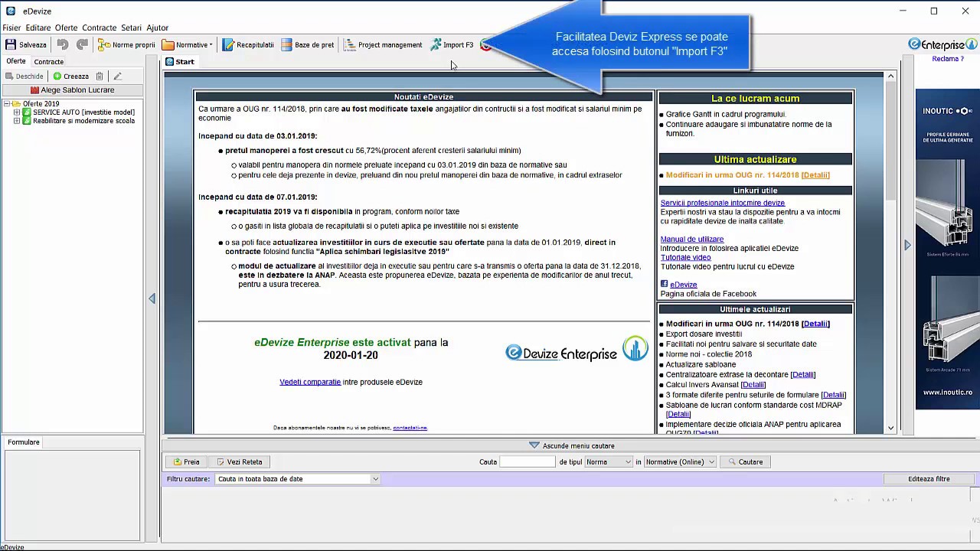Viewport: 980px width, 551px height.
Task: Click Detalii next to Calcul Invers Avansat
Action: click(753, 385)
